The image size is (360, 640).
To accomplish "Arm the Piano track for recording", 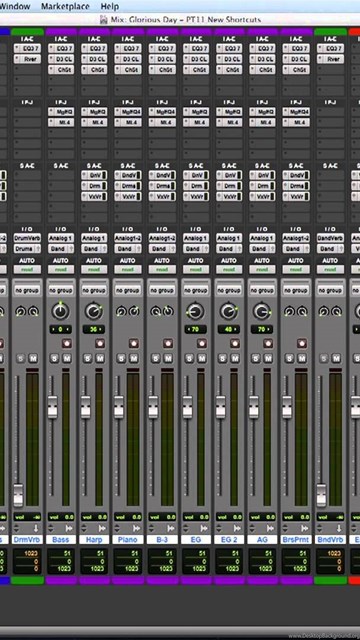I will (x=134, y=343).
